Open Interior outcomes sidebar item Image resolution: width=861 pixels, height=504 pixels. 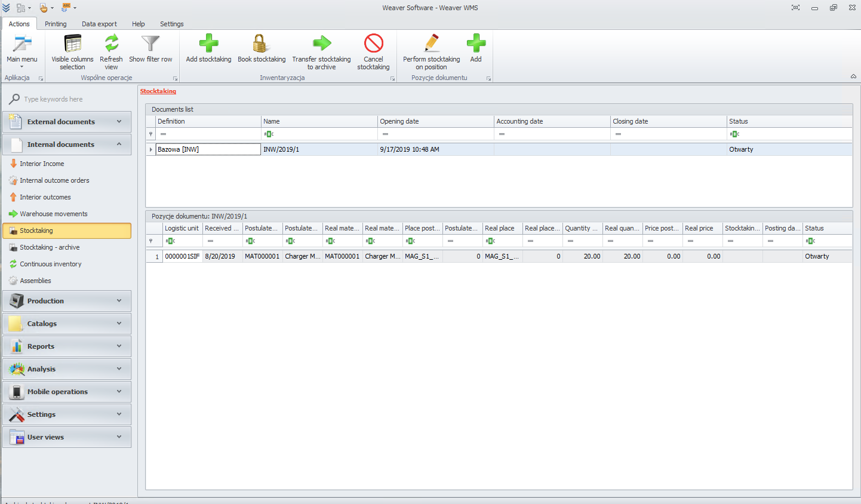coord(45,197)
